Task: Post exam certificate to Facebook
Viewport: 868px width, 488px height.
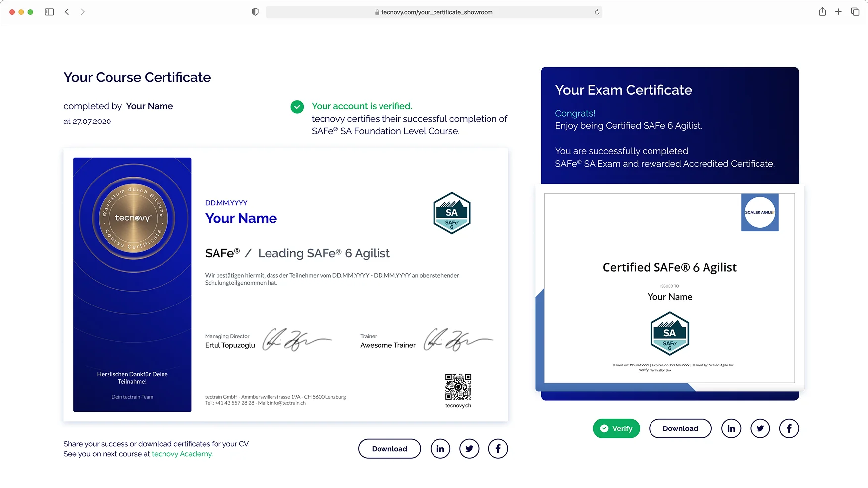Action: point(789,428)
